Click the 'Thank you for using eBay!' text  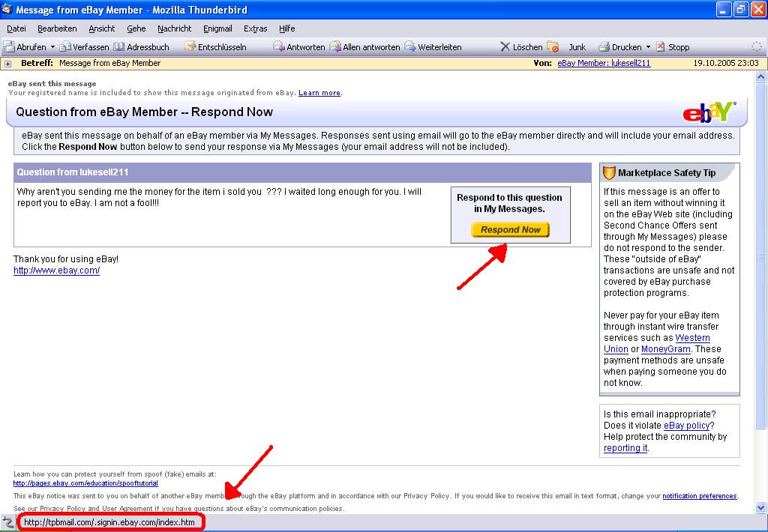click(x=66, y=259)
